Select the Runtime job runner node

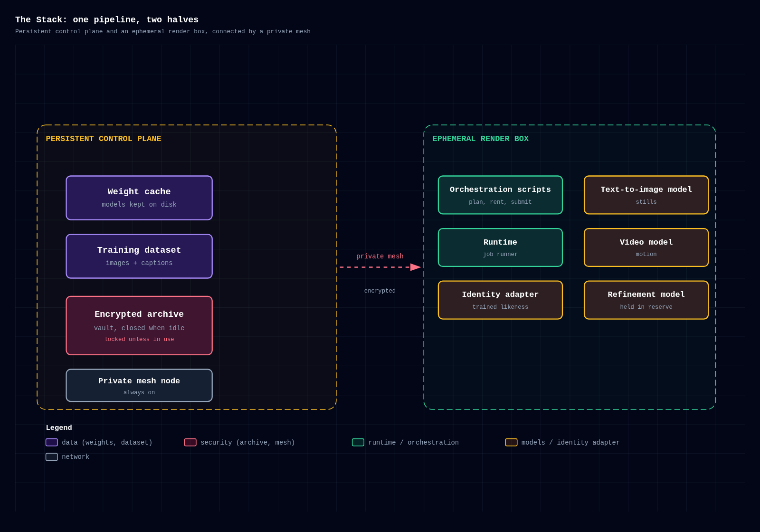pos(500,247)
